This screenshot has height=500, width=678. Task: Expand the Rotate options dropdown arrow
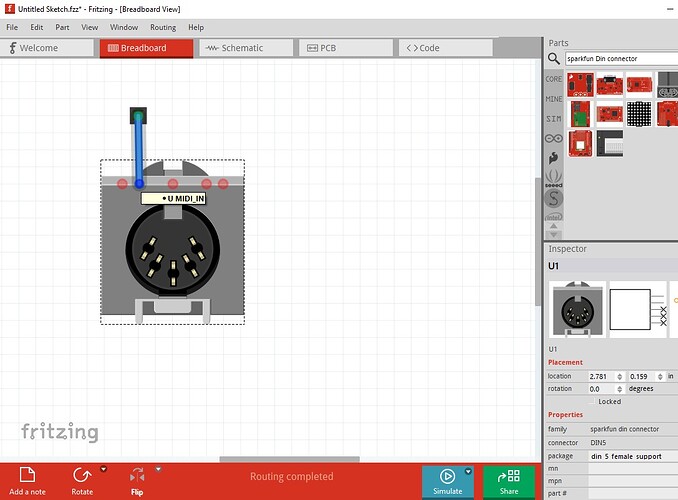pos(103,468)
